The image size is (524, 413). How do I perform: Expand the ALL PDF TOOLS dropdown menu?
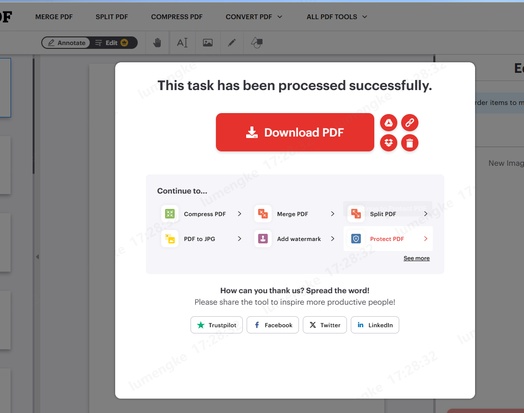337,17
